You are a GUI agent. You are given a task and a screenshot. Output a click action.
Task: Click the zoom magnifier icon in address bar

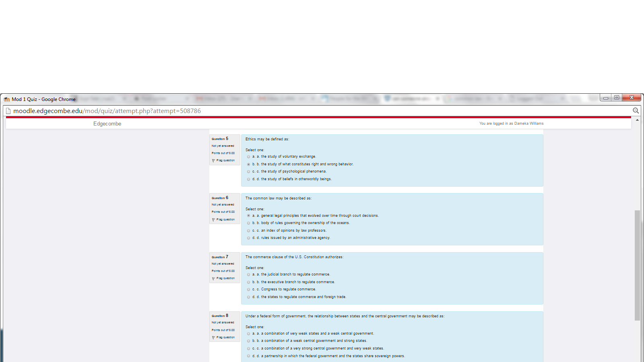click(x=636, y=111)
